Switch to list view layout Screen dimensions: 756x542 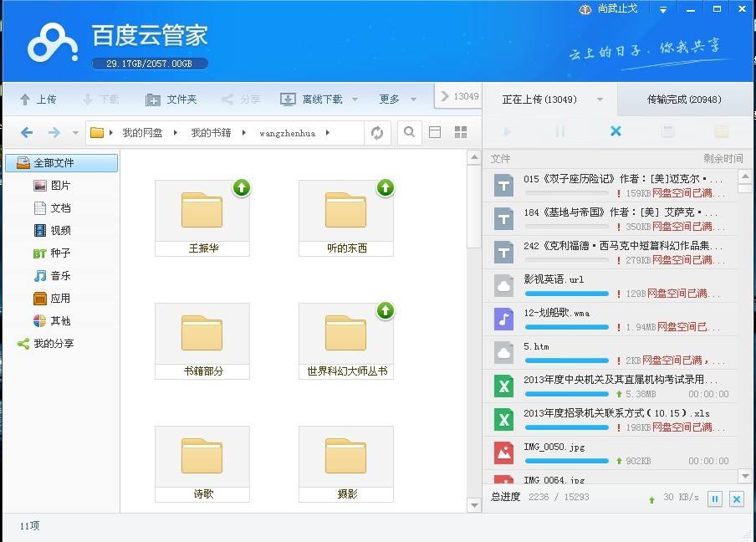[x=435, y=132]
